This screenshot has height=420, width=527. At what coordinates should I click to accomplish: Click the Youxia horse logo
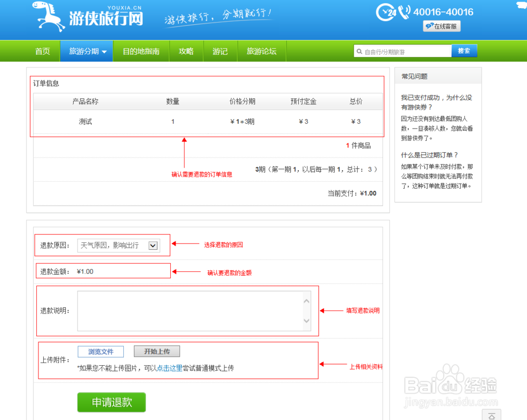click(46, 16)
